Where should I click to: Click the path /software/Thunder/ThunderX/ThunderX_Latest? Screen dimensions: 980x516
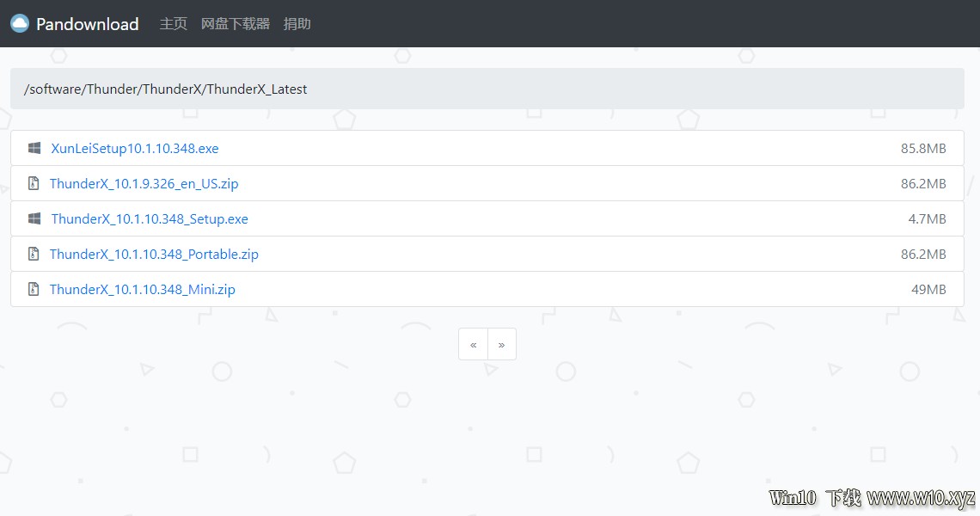pos(166,89)
